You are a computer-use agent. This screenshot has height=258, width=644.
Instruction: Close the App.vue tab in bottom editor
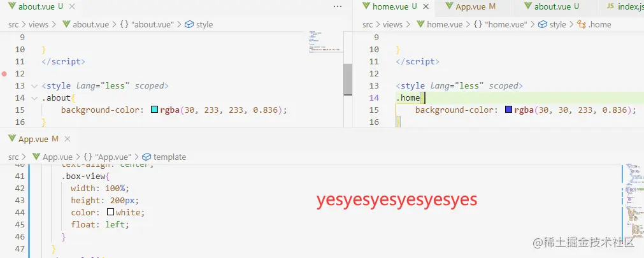(x=68, y=140)
